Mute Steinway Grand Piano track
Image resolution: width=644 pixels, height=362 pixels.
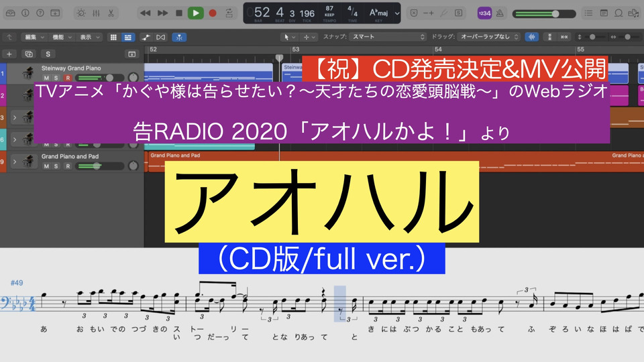(x=46, y=78)
